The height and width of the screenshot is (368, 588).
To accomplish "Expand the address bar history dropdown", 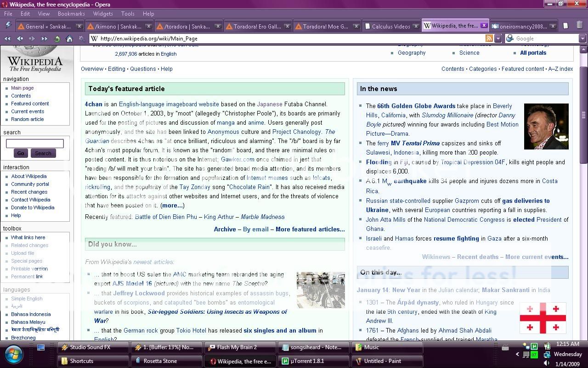I will click(x=498, y=39).
